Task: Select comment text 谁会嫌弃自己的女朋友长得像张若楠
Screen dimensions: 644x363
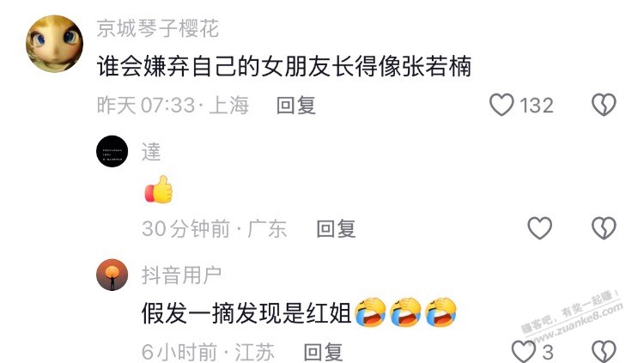Action: (284, 67)
